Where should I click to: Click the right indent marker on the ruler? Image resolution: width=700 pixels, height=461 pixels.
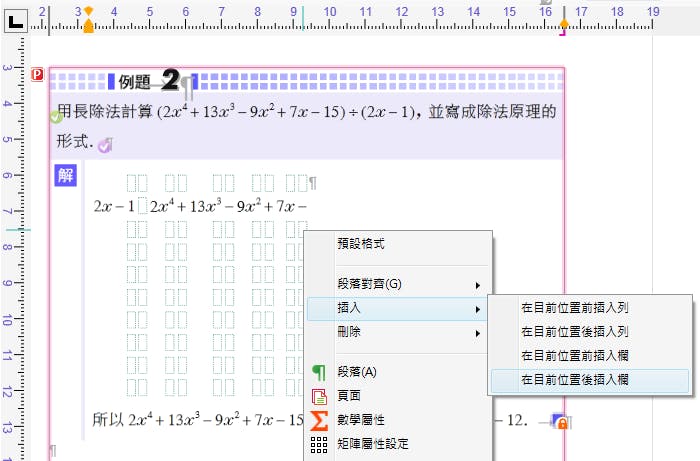(x=563, y=23)
